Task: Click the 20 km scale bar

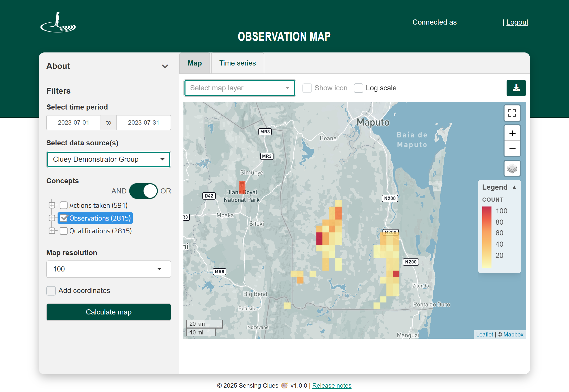Action: 205,324
